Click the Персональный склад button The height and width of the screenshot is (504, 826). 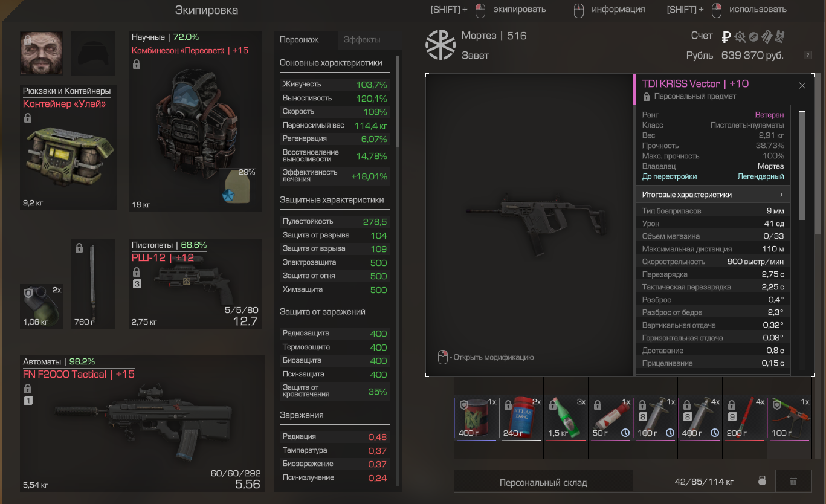click(x=543, y=482)
